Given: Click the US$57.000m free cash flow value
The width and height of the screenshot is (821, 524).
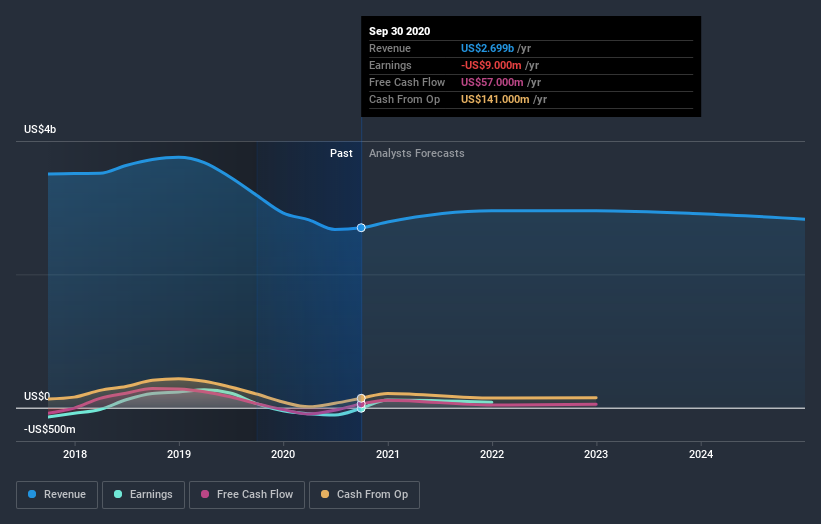Looking at the screenshot, I should click(492, 82).
